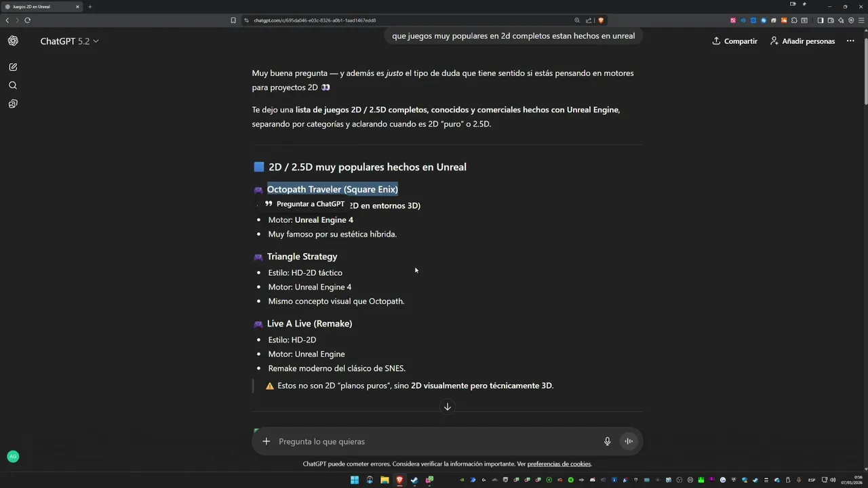
Task: Click the zoom magnifier icon in the address bar
Action: [x=577, y=20]
